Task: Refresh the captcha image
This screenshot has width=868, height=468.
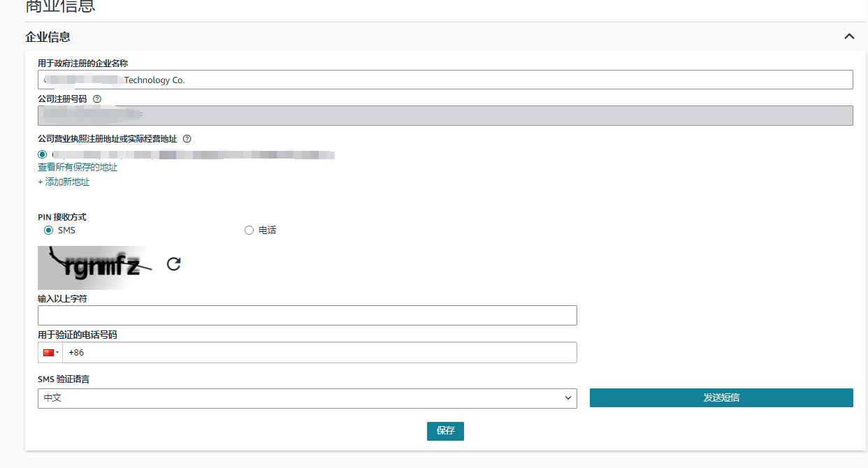Action: click(174, 263)
